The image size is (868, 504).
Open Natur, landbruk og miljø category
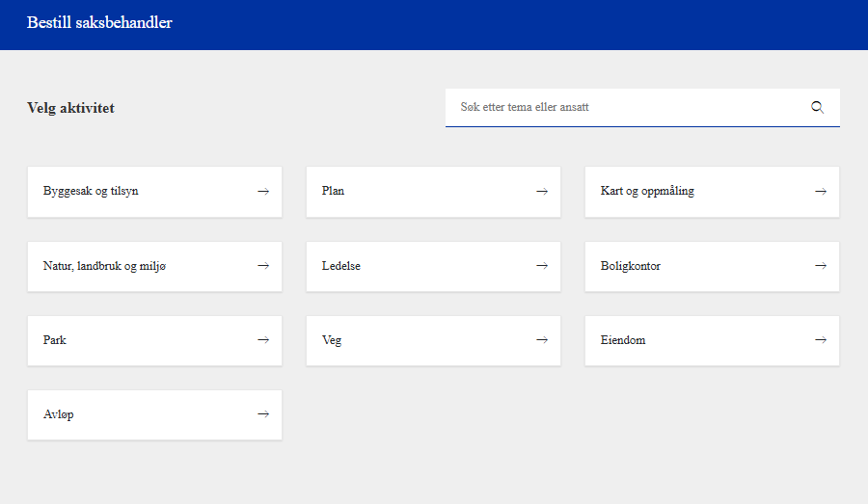104,266
